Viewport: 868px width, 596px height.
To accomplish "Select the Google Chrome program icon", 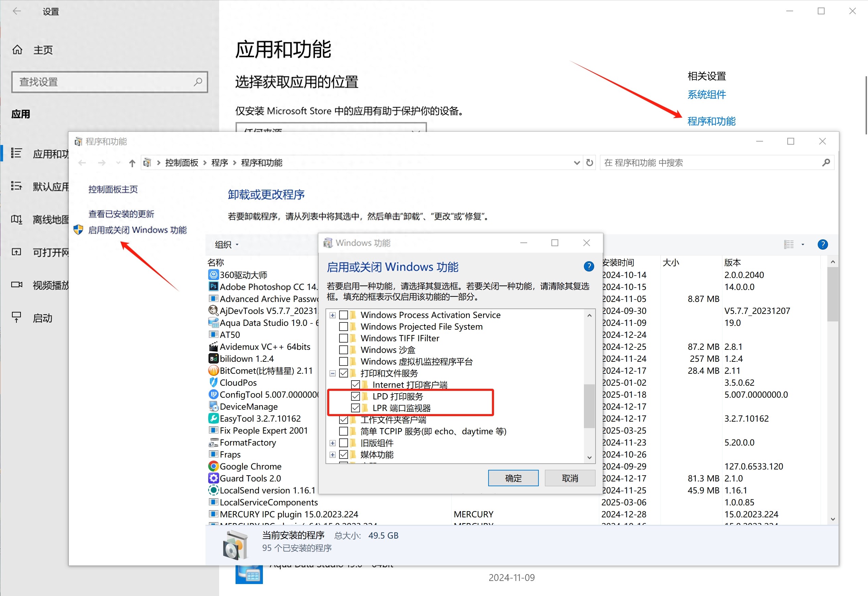I will (x=213, y=466).
